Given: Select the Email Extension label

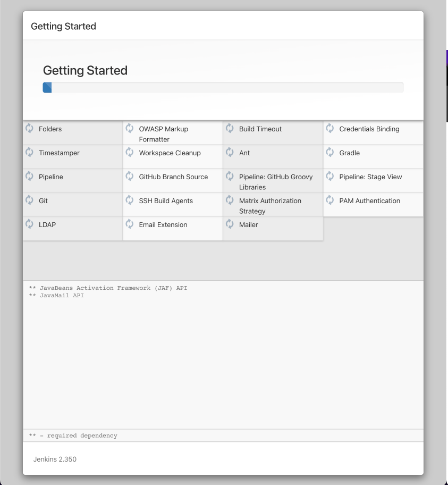Looking at the screenshot, I should [163, 224].
